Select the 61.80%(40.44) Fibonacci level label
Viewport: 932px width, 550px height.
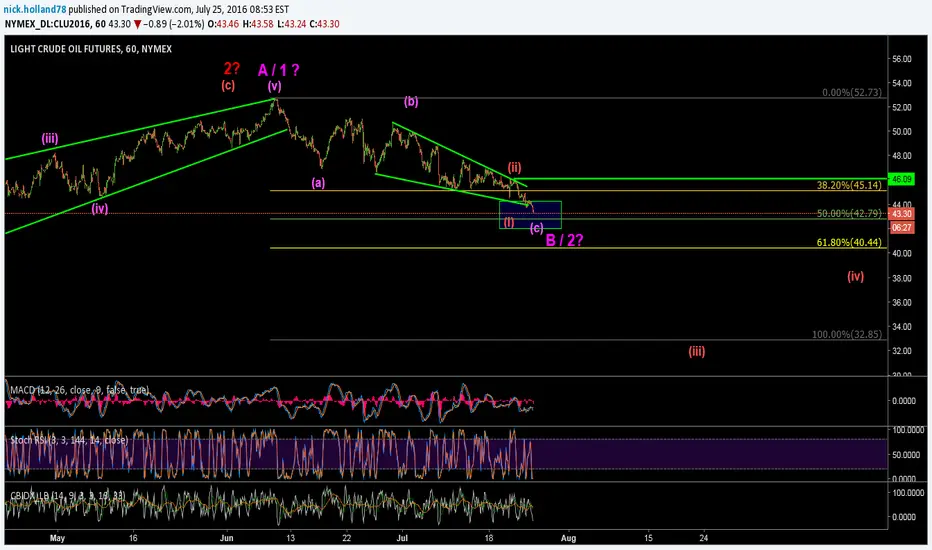[849, 242]
